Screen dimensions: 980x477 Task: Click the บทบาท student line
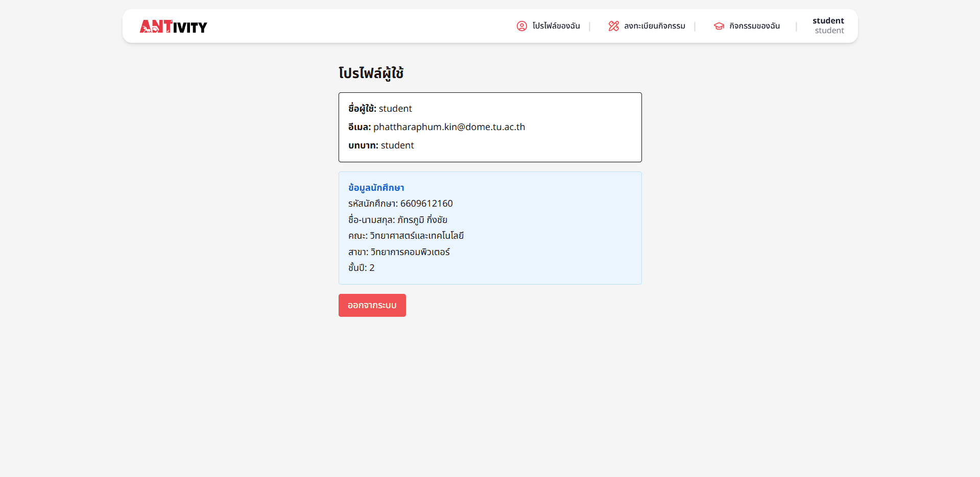click(x=381, y=145)
